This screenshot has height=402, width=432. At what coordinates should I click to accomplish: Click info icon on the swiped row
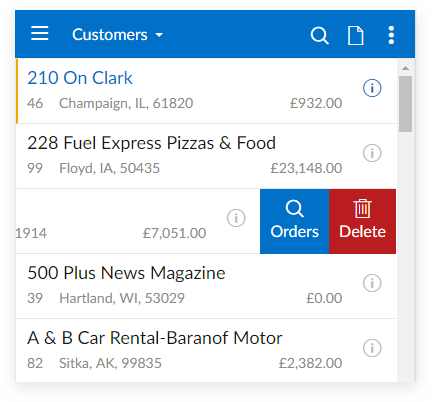click(236, 218)
